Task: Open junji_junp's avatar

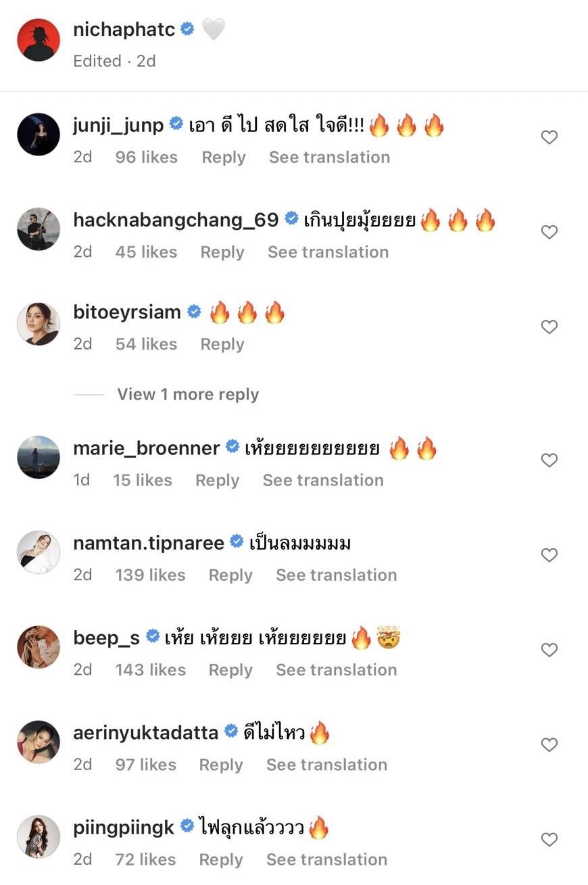Action: [39, 135]
